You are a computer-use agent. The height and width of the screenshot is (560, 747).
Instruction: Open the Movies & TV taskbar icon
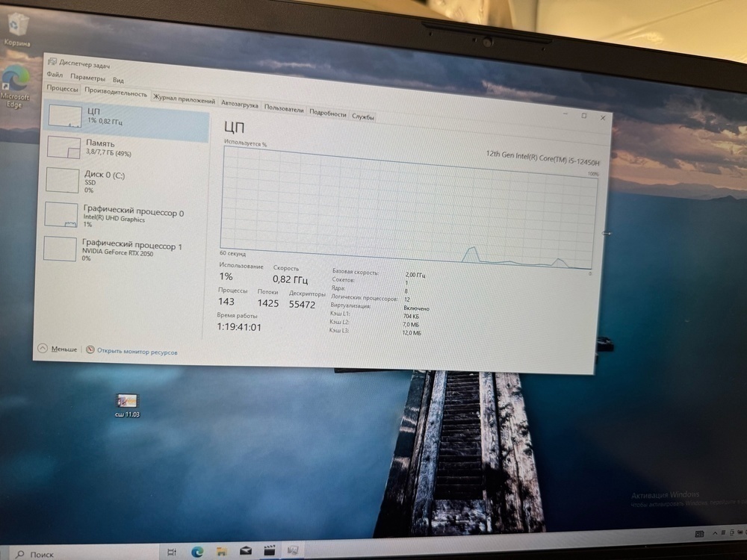pyautogui.click(x=269, y=550)
